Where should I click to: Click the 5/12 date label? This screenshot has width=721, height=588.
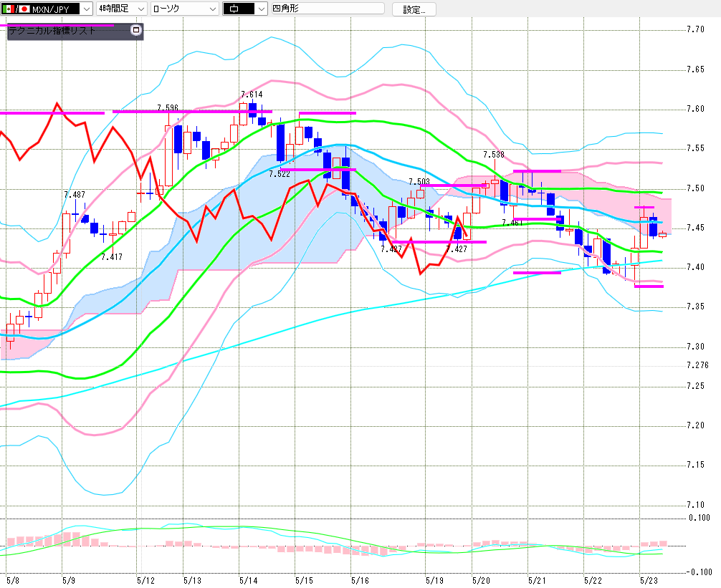pos(145,581)
